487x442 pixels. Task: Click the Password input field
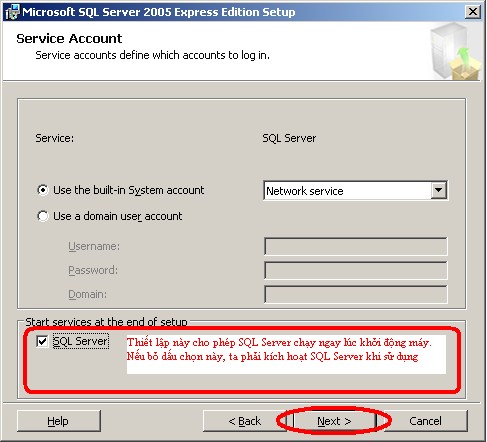355,270
